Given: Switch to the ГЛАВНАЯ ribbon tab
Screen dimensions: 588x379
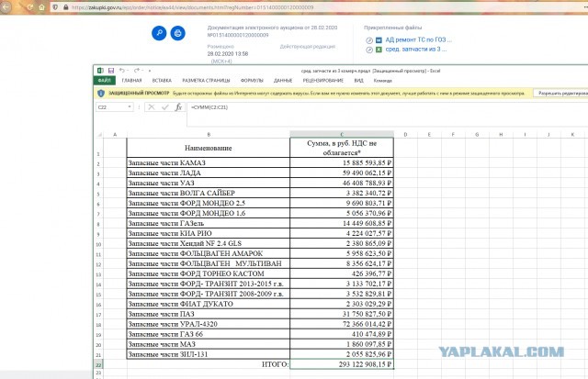Looking at the screenshot, I should (131, 81).
